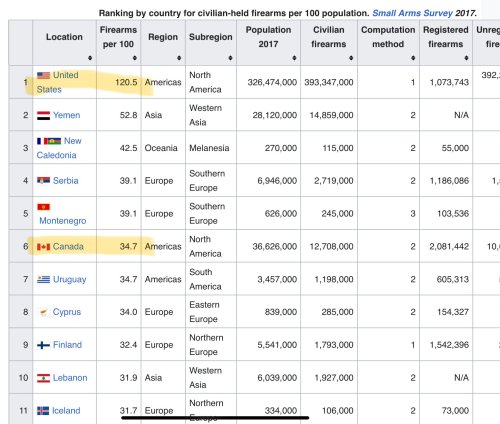
Task: Click the Cyprus link
Action: click(x=67, y=312)
